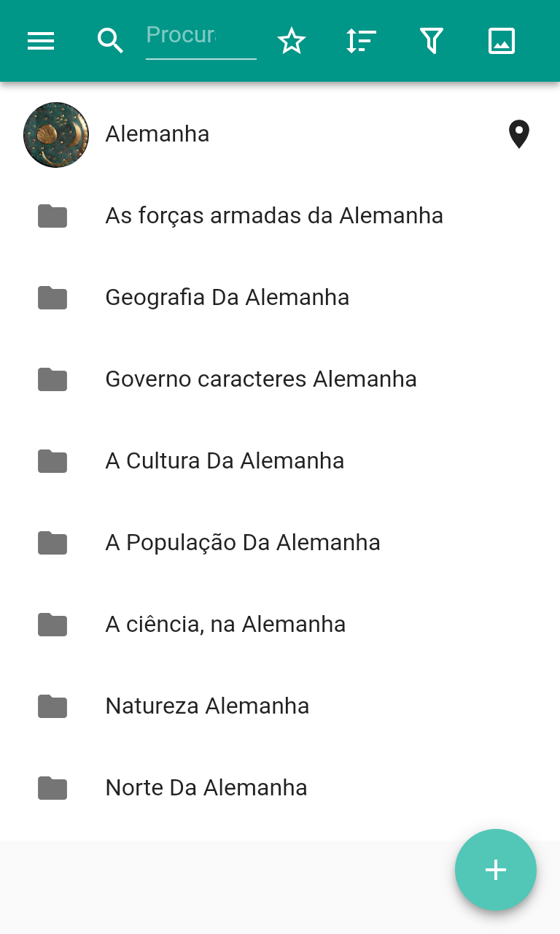
Task: Open the Norte Da Alemanha entry
Action: pos(206,788)
